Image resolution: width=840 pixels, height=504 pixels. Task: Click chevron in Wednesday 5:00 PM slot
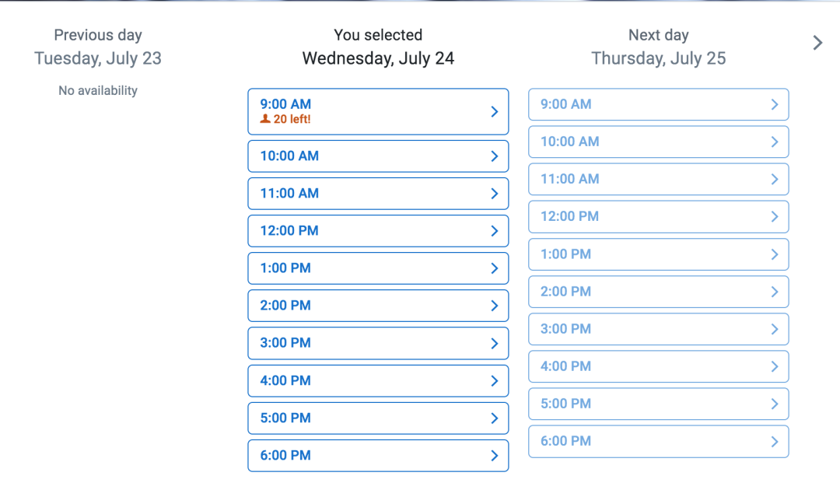(495, 418)
